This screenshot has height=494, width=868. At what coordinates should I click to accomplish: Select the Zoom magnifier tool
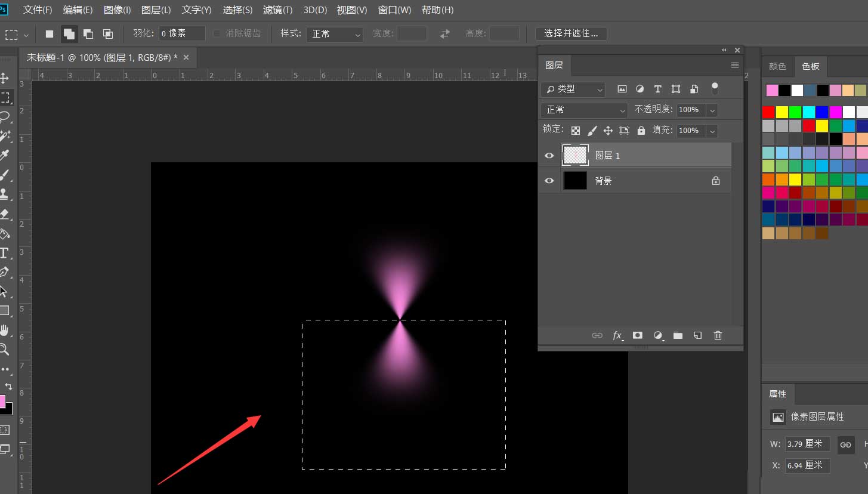point(5,350)
